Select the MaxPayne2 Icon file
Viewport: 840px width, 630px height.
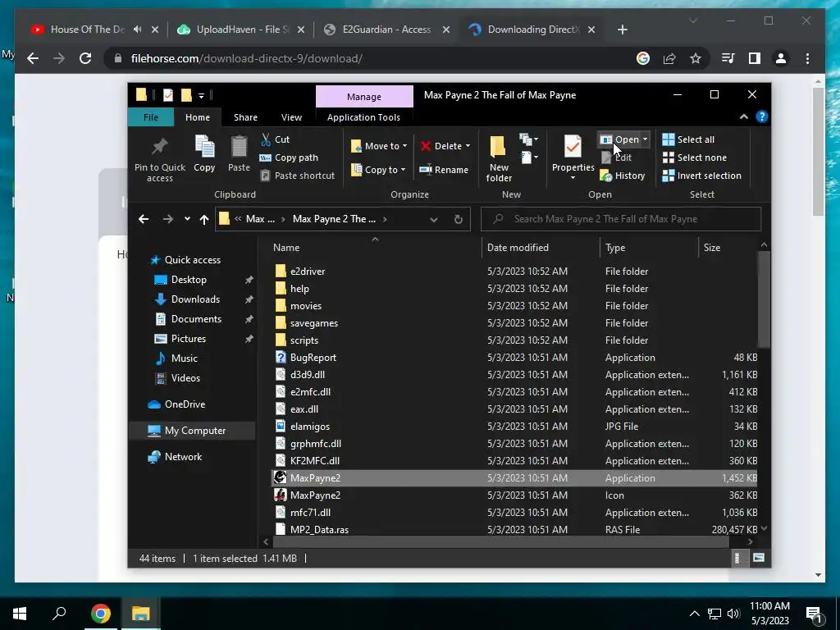(x=315, y=495)
